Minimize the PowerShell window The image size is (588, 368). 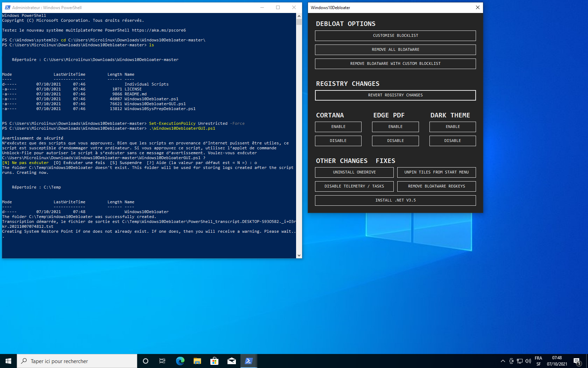(x=262, y=7)
